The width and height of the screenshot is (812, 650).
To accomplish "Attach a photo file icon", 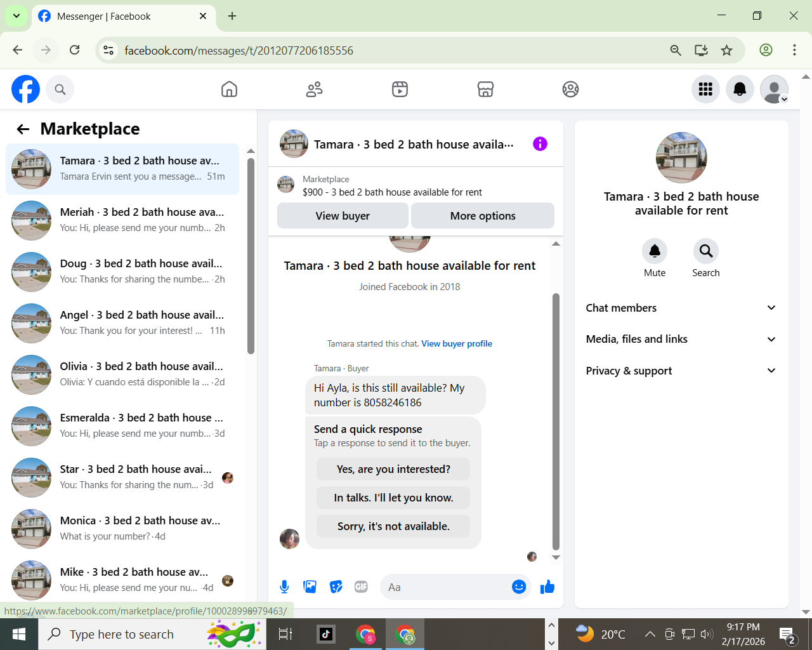I will (310, 587).
